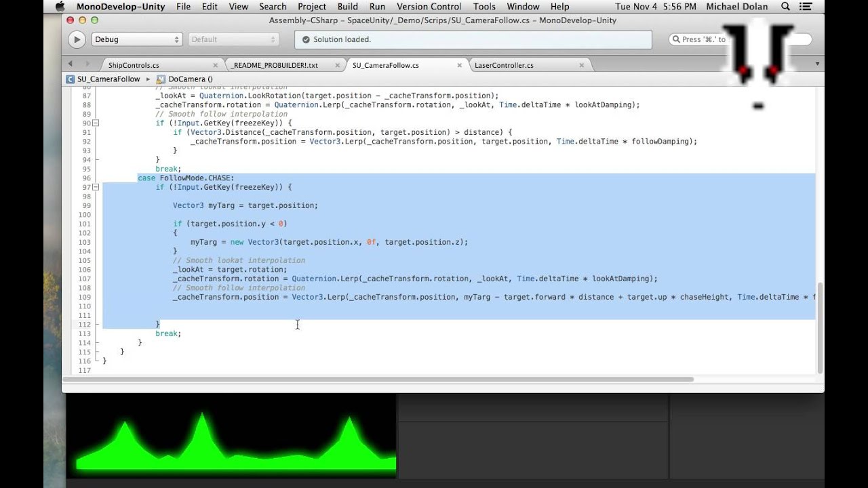
Task: Switch to ShipControls.cs tab
Action: click(134, 65)
